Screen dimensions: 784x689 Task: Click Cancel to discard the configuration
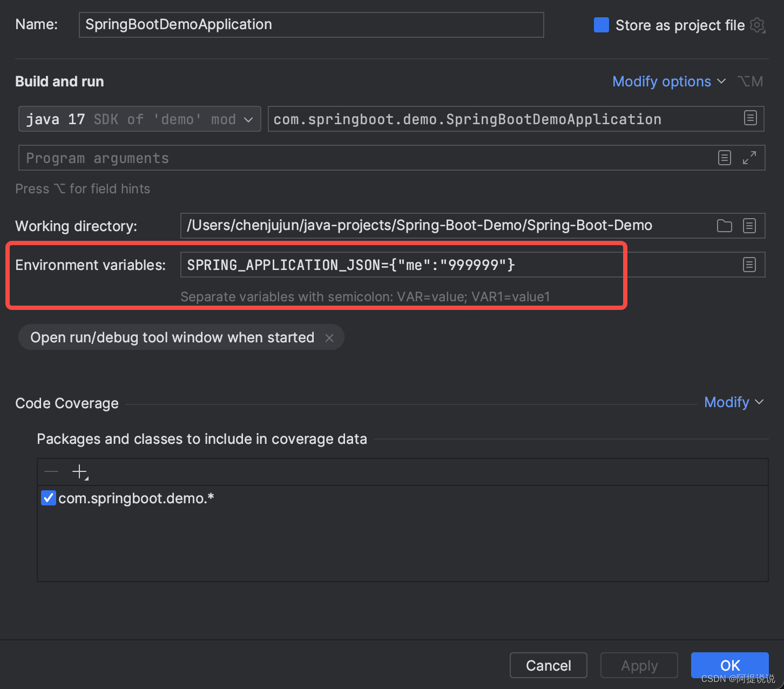click(x=549, y=665)
